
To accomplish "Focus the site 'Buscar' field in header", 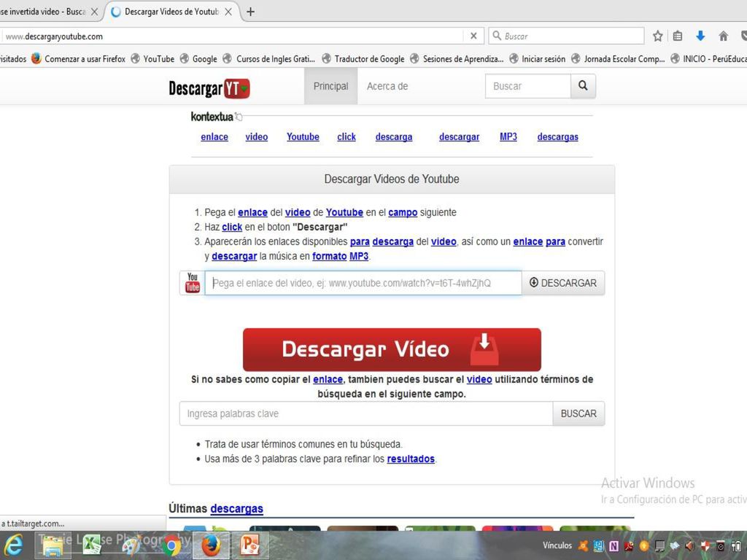I will [528, 86].
